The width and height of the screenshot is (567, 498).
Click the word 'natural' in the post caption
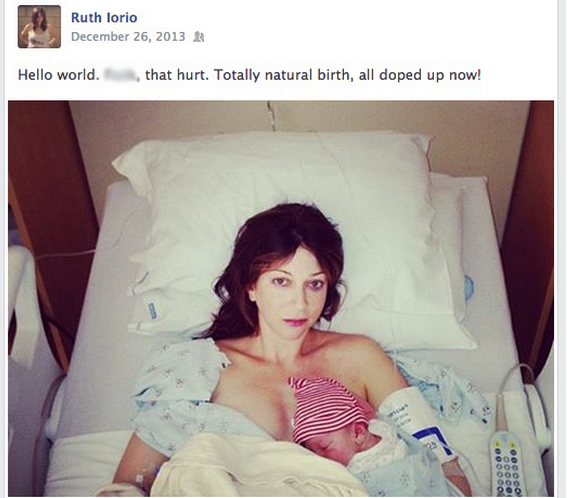[x=289, y=75]
